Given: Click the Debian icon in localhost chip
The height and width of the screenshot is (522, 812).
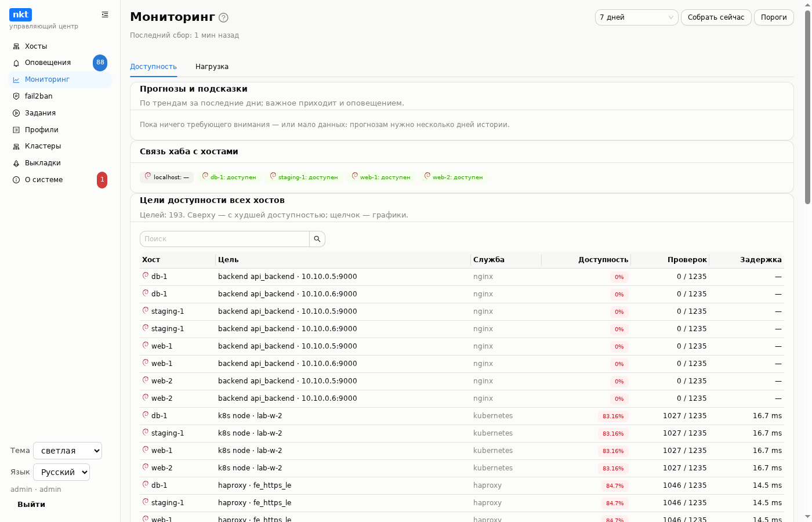Looking at the screenshot, I should click(x=148, y=176).
